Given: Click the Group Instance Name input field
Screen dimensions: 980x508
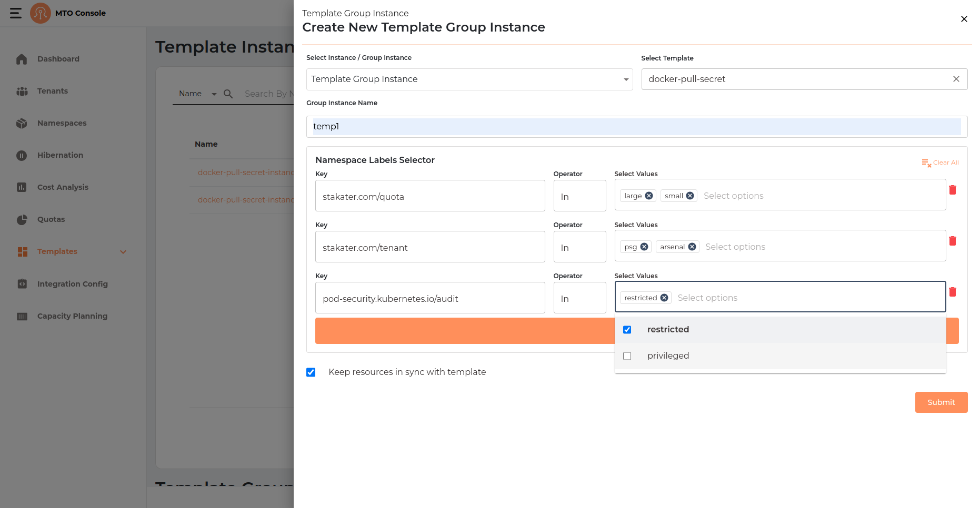Looking at the screenshot, I should tap(636, 127).
